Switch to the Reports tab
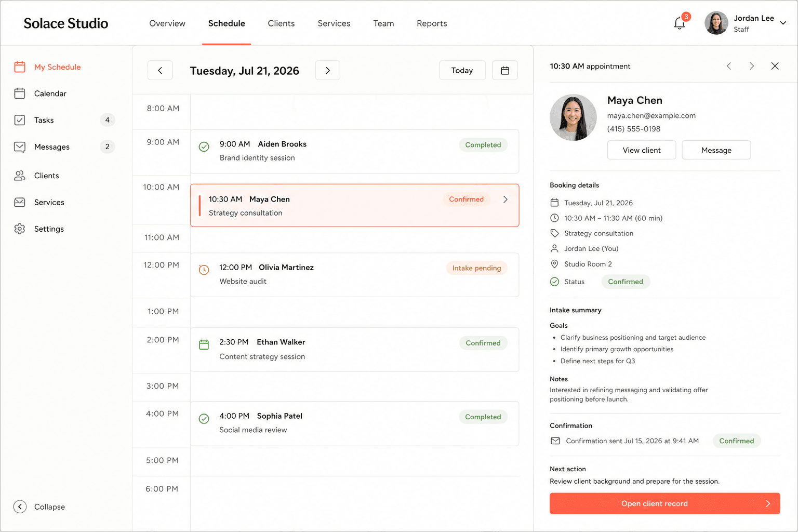 click(432, 23)
